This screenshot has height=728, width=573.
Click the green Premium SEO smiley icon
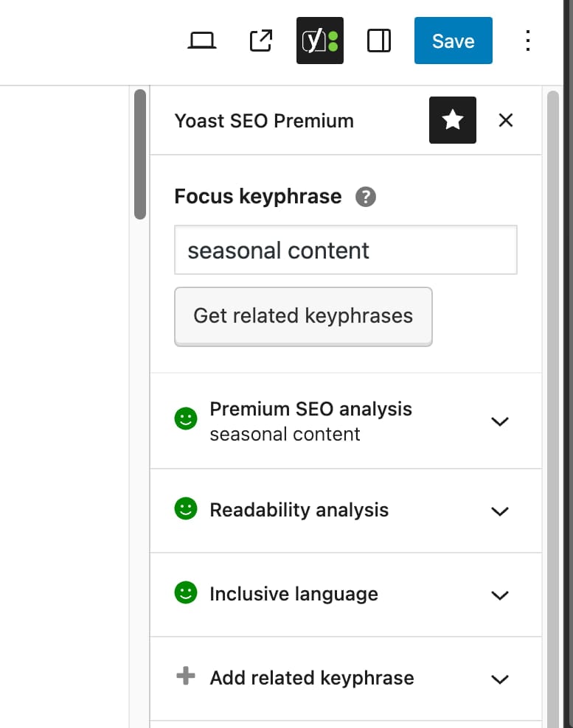tap(186, 419)
